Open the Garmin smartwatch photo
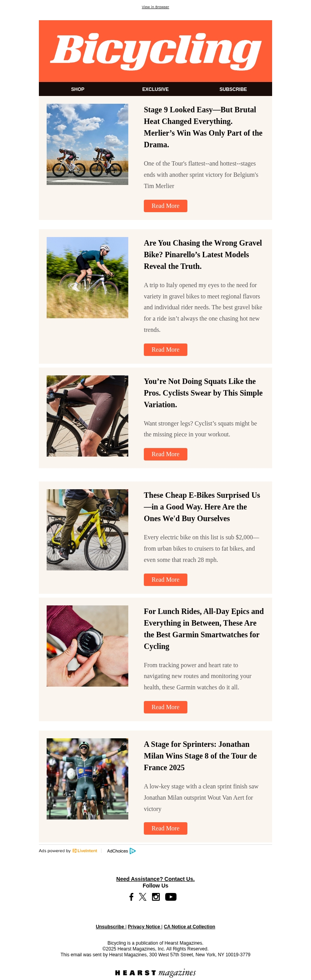 (87, 646)
